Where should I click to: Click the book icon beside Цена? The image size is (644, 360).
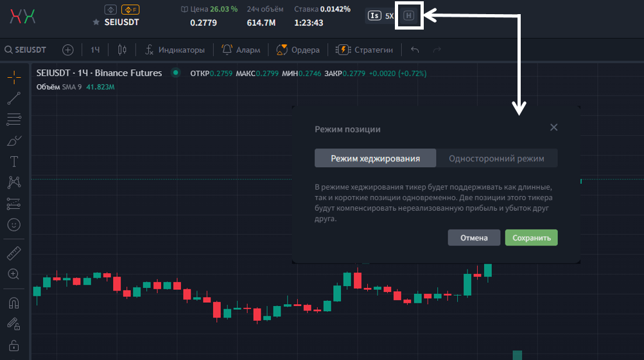pos(184,9)
